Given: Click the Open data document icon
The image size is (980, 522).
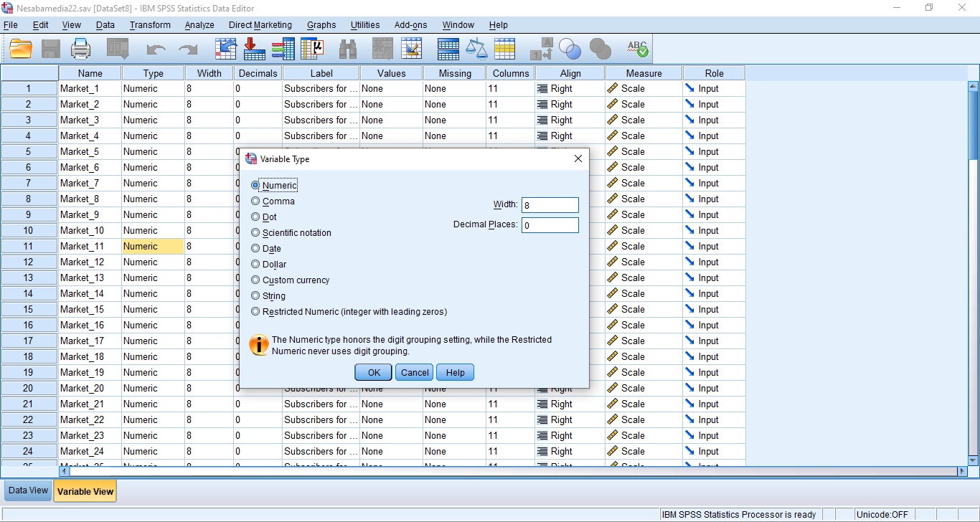Looking at the screenshot, I should click(21, 49).
